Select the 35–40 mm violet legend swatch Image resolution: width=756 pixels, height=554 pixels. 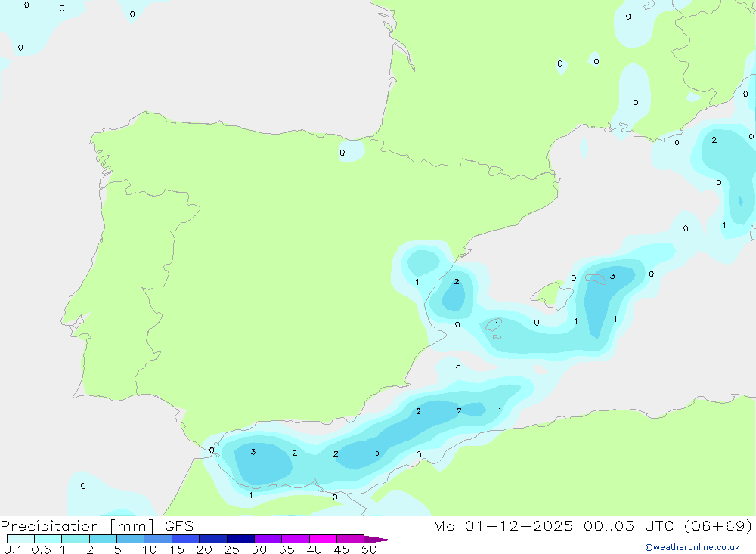point(296,539)
